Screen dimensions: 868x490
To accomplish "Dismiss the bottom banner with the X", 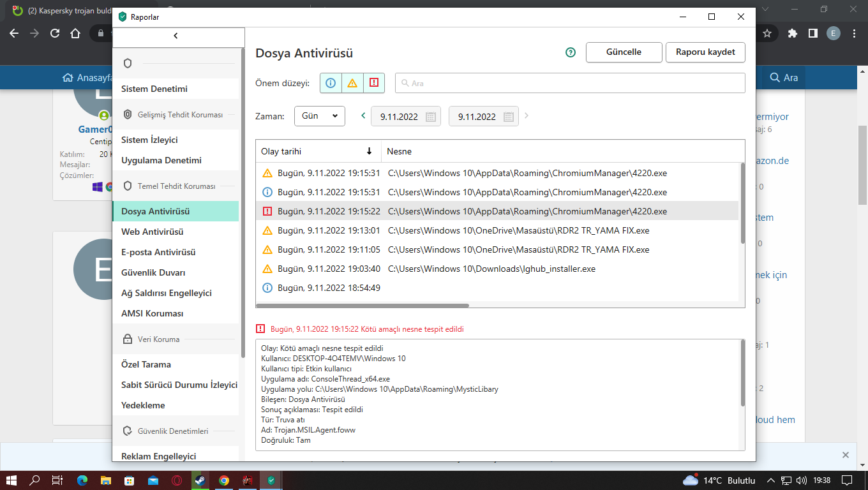I will pos(846,455).
